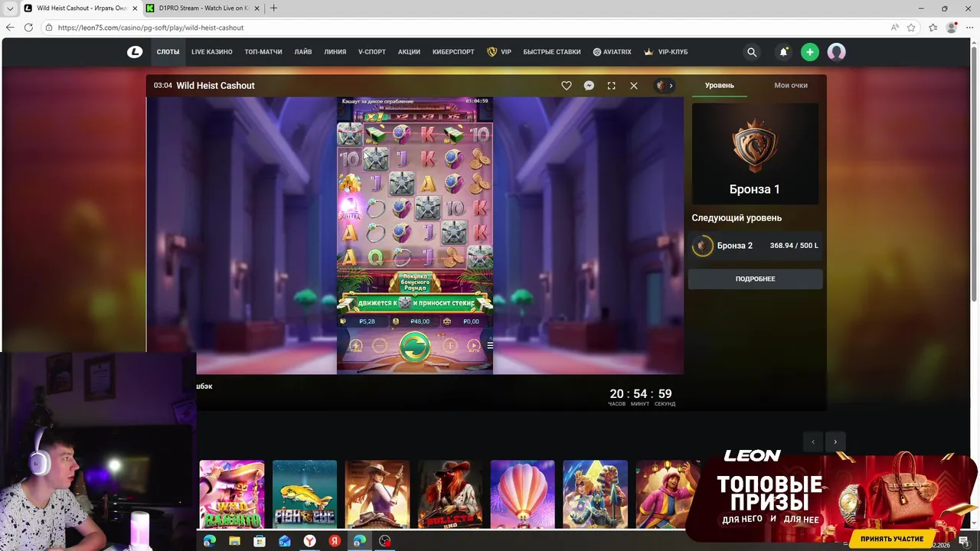Select the Уровень tab
This screenshot has width=980, height=551.
720,85
